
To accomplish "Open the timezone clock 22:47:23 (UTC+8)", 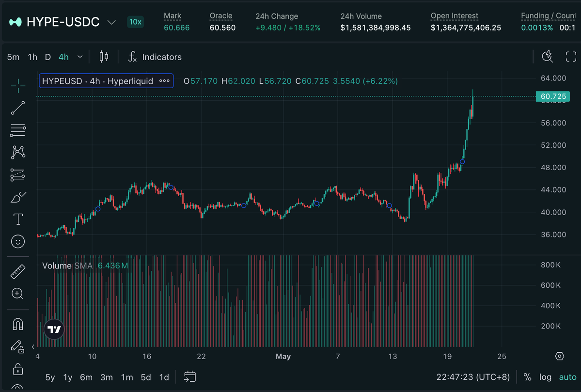I will point(473,377).
